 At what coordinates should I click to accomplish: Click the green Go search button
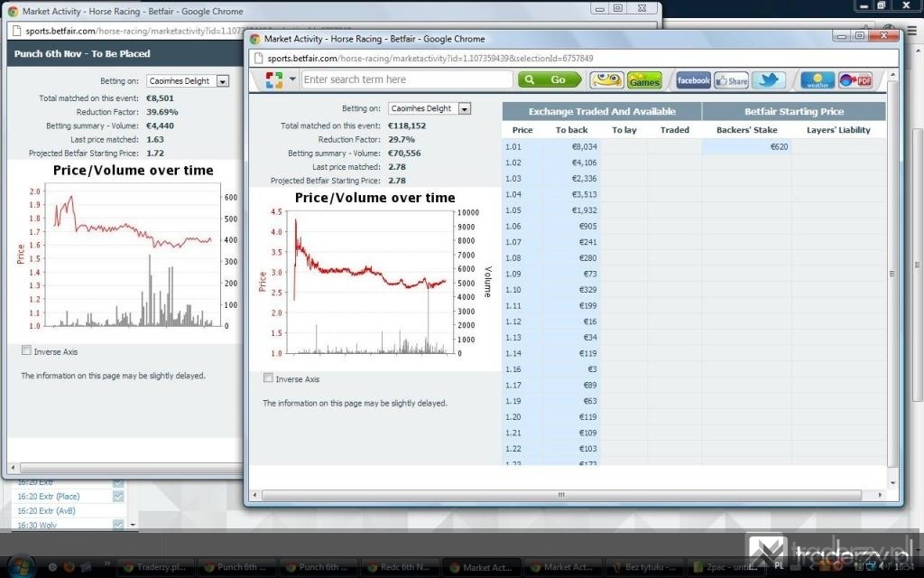[550, 79]
